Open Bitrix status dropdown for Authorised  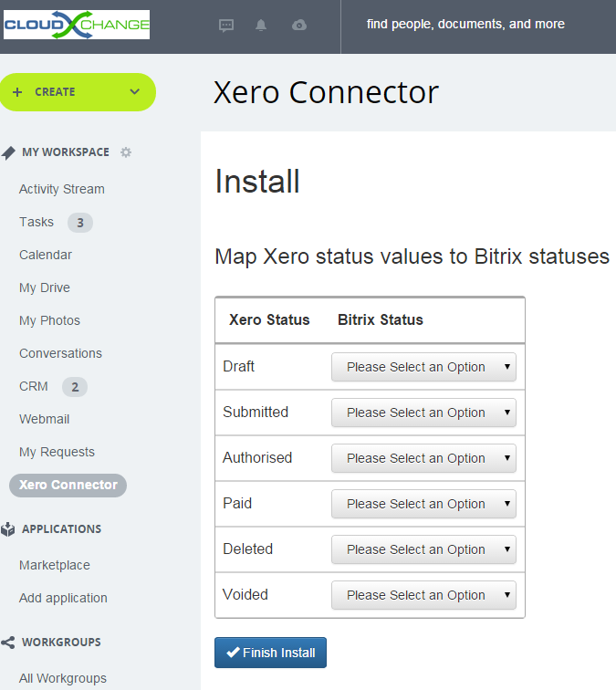423,458
